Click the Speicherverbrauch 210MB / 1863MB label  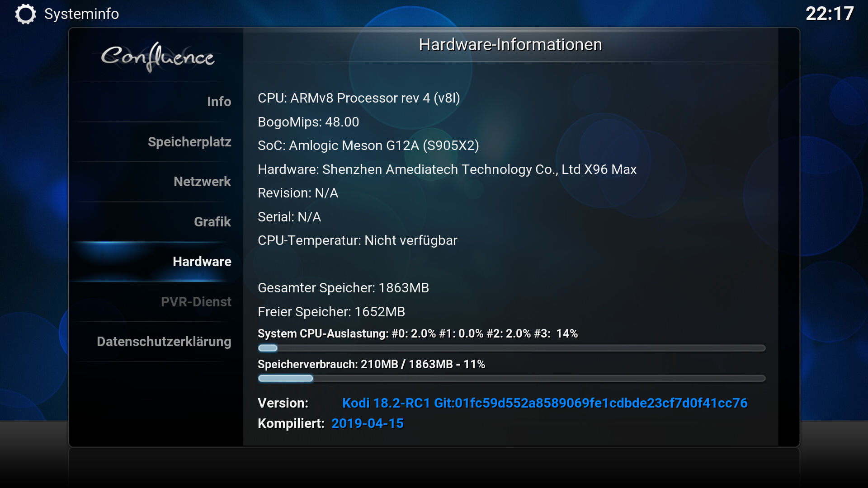371,364
